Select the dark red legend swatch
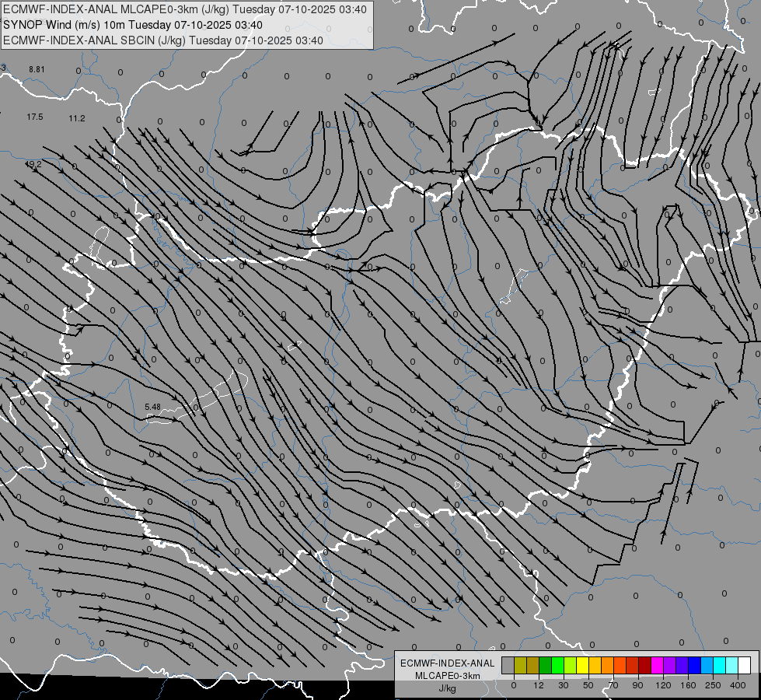The height and width of the screenshot is (700, 761). pos(644,666)
